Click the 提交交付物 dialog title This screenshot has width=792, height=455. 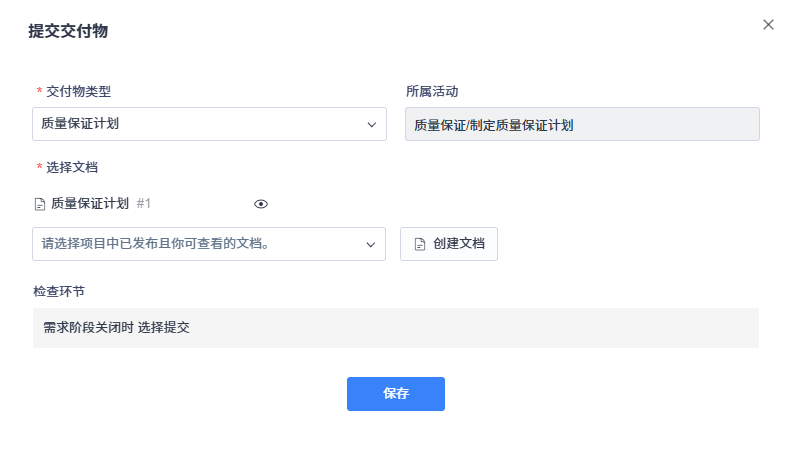(x=68, y=31)
